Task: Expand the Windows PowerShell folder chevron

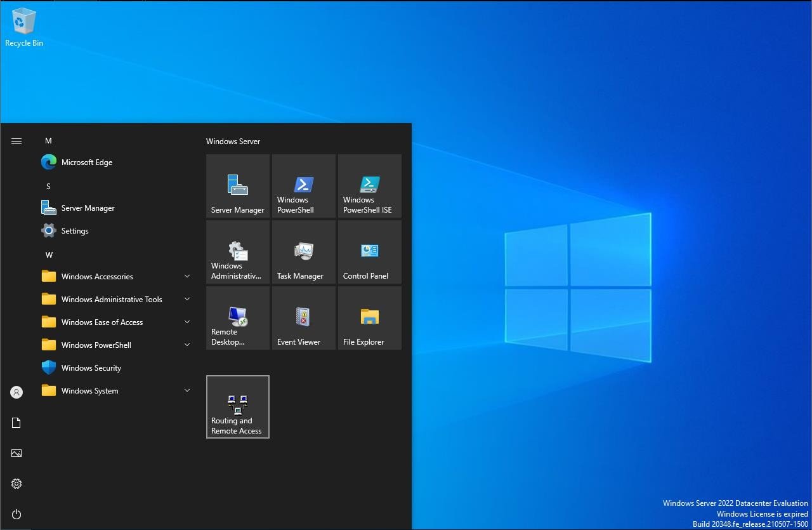Action: pos(187,345)
